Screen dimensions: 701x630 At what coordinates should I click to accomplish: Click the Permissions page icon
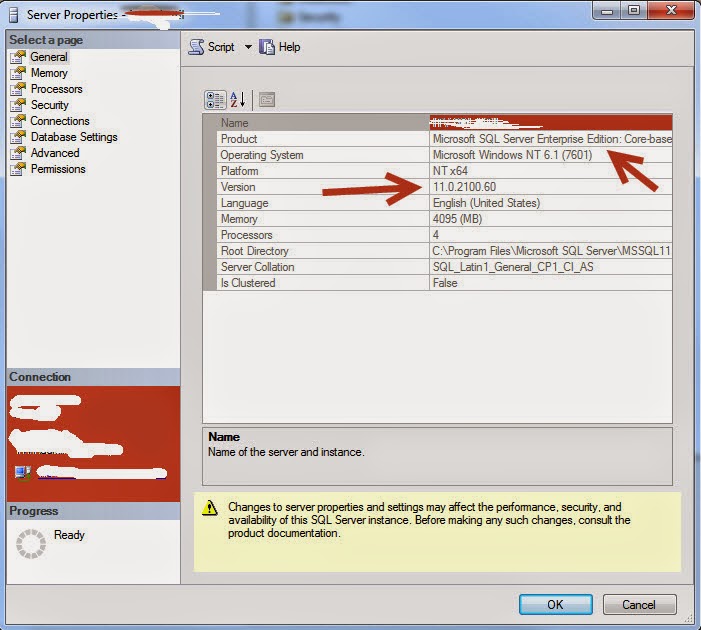point(18,169)
